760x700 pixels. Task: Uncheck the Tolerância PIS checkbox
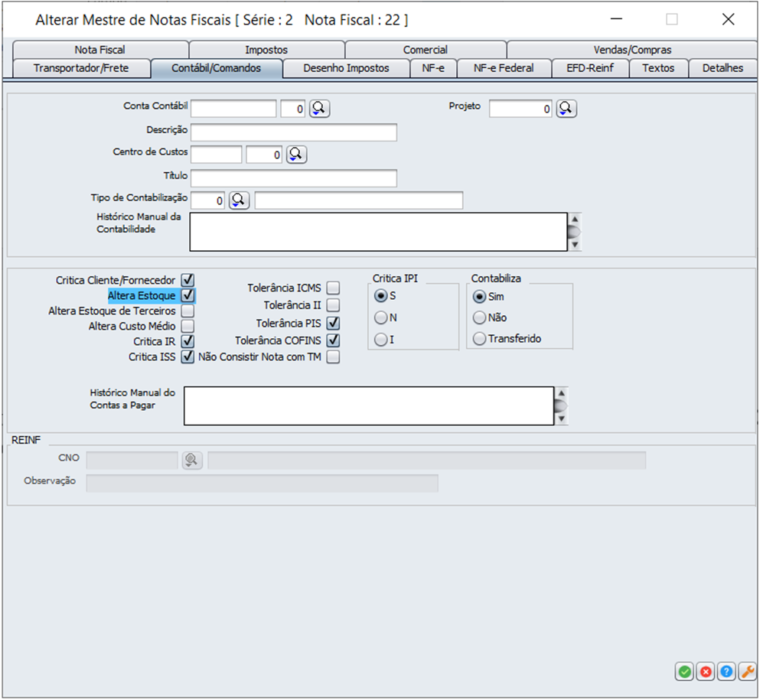point(333,323)
